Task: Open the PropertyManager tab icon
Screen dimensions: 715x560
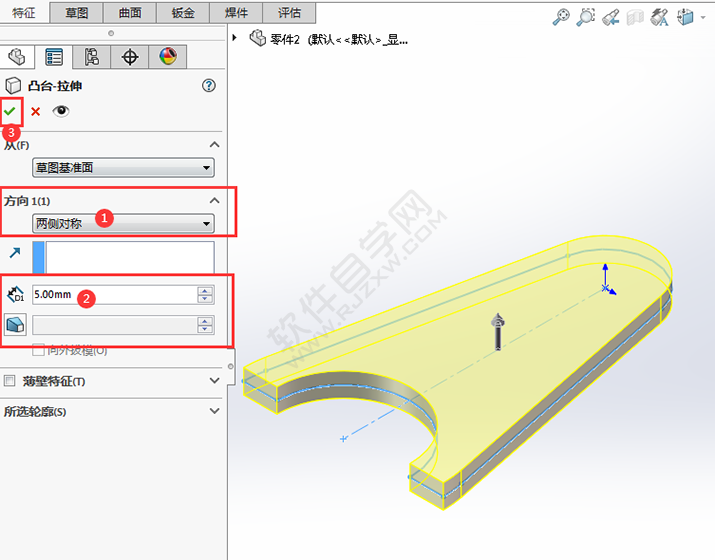Action: (54, 57)
